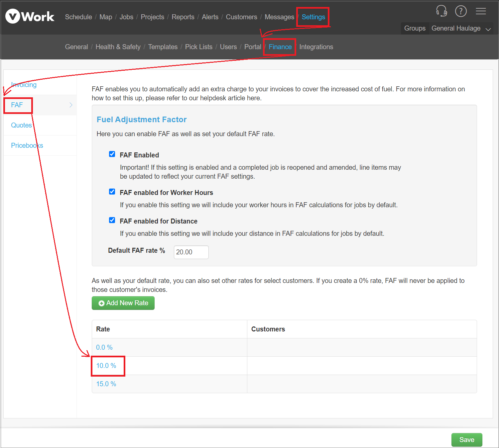The image size is (499, 448).
Task: Click the plus icon on Add New Rate
Action: tap(101, 303)
